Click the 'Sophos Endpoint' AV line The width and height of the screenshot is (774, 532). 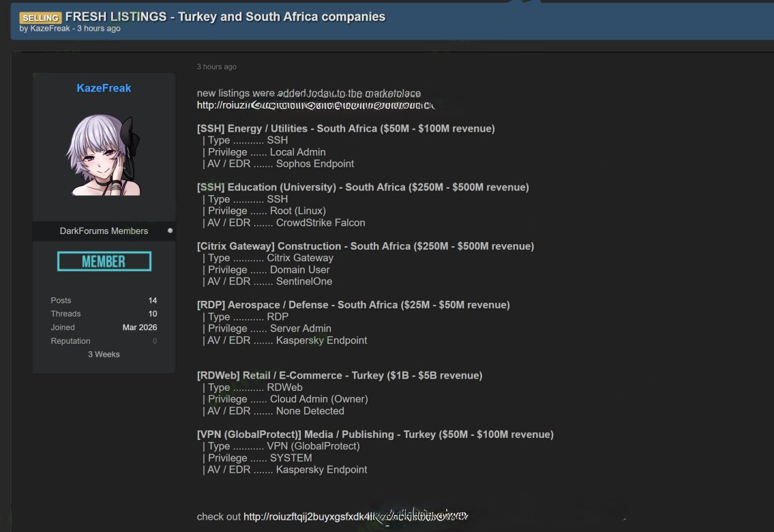278,164
